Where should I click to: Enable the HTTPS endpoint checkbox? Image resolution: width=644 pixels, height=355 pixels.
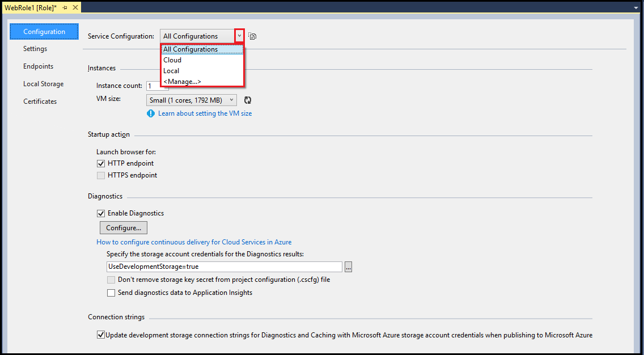click(100, 175)
